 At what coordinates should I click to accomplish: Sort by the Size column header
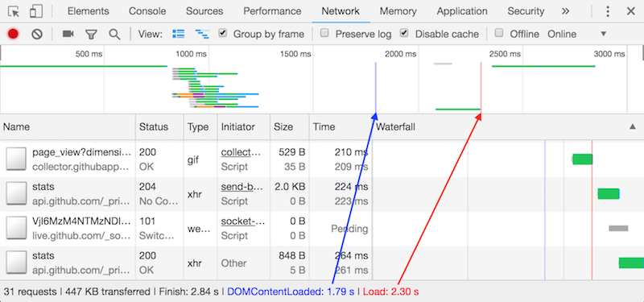290,127
